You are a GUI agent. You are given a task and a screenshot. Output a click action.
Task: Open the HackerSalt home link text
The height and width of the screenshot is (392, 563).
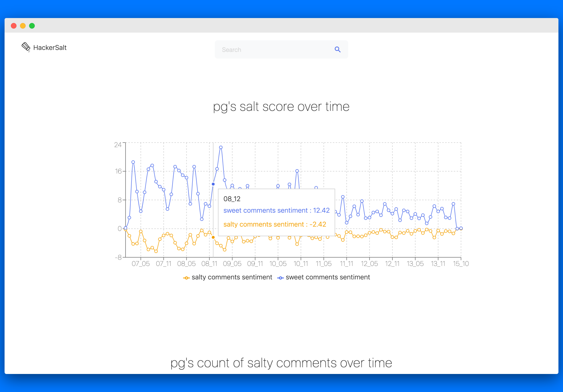click(x=50, y=48)
